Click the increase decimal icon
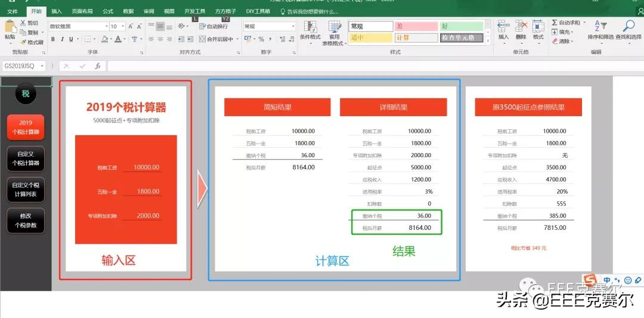The image size is (644, 318). (x=283, y=39)
